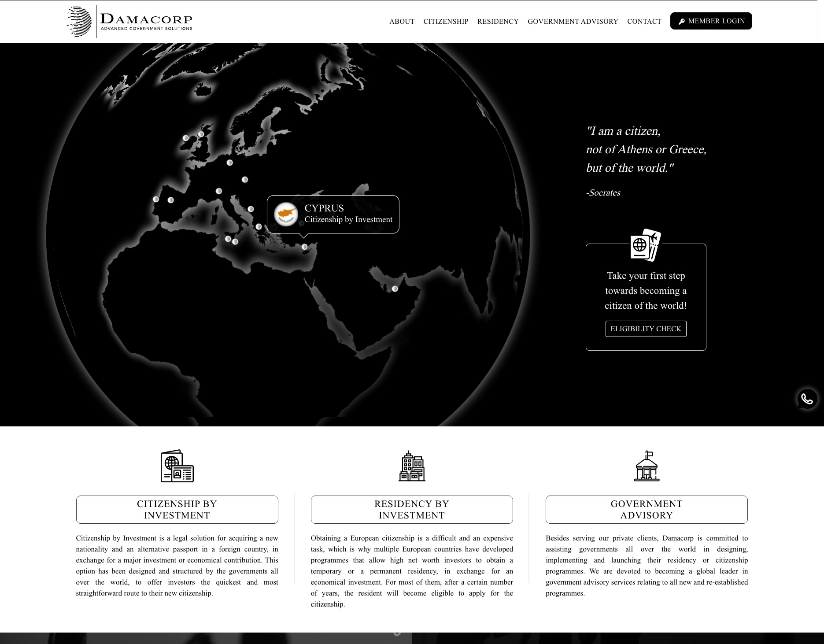Open the Citizenship by Investment heading box
This screenshot has height=644, width=824.
click(x=177, y=510)
